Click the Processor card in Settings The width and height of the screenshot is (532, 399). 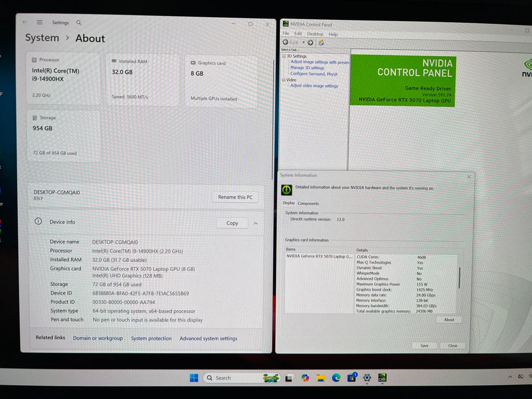click(63, 78)
